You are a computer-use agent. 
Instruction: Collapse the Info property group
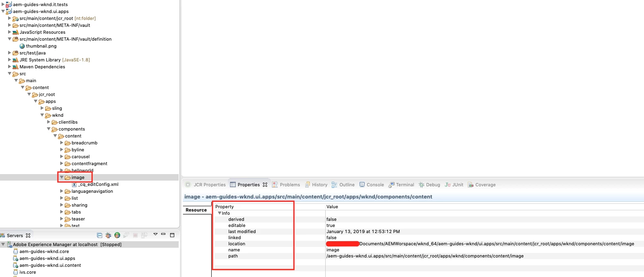(x=220, y=213)
